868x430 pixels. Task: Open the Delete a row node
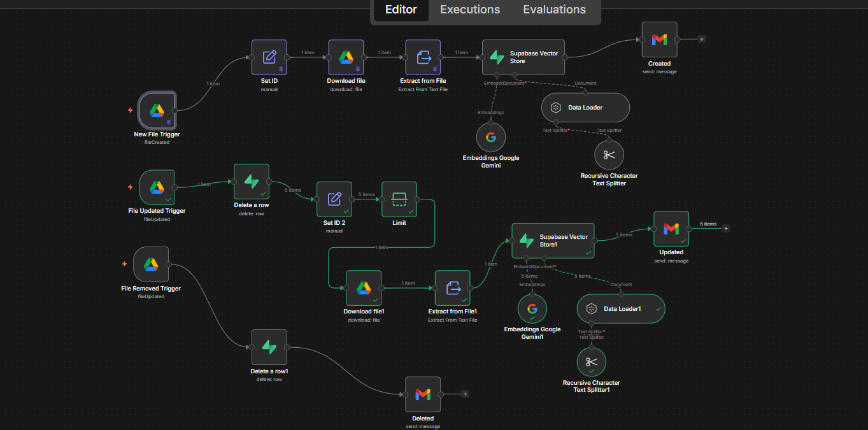(252, 182)
